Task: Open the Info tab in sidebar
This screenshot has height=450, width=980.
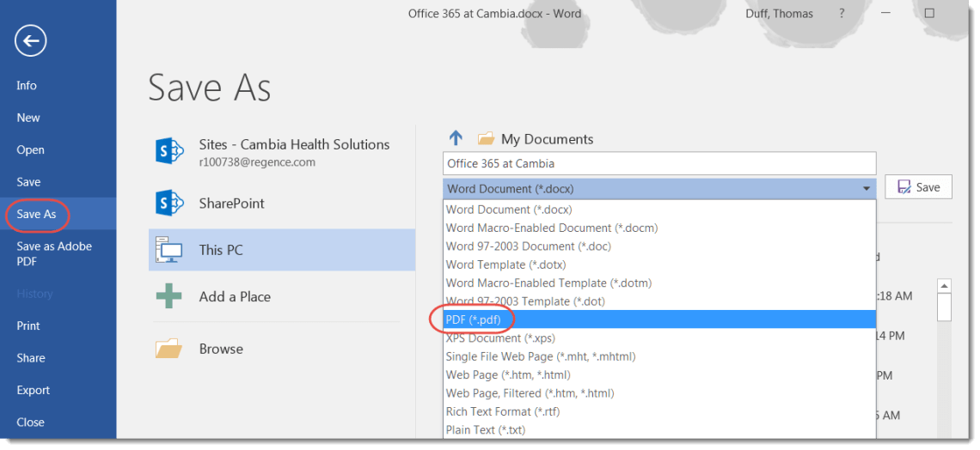Action: pyautogui.click(x=27, y=85)
